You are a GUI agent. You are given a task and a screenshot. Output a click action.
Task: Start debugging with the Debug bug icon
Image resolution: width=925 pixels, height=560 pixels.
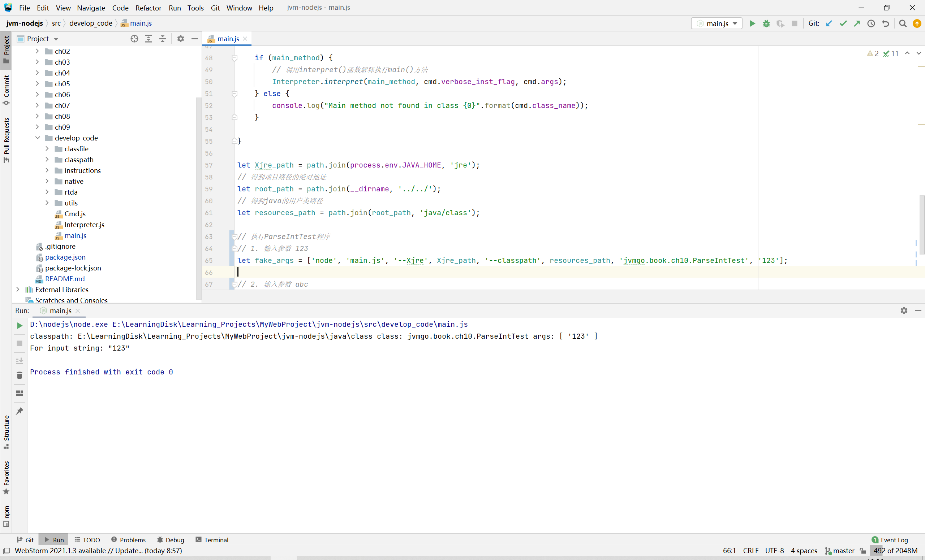766,23
